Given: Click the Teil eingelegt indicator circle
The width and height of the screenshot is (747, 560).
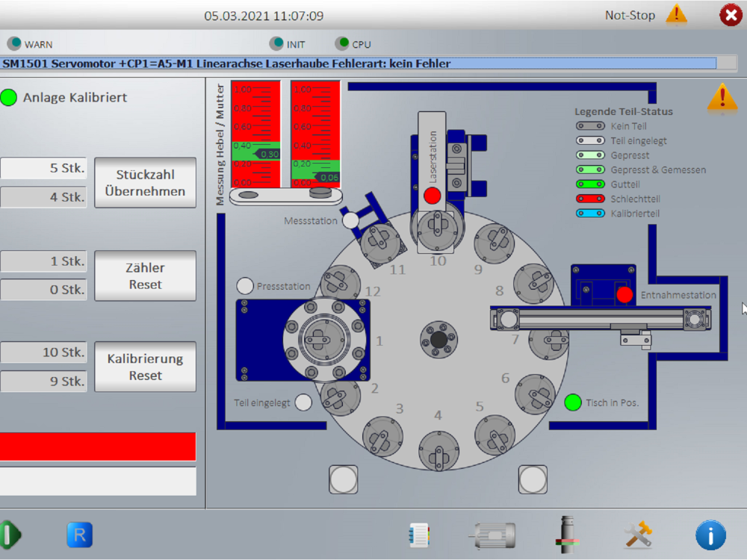Looking at the screenshot, I should [x=303, y=402].
